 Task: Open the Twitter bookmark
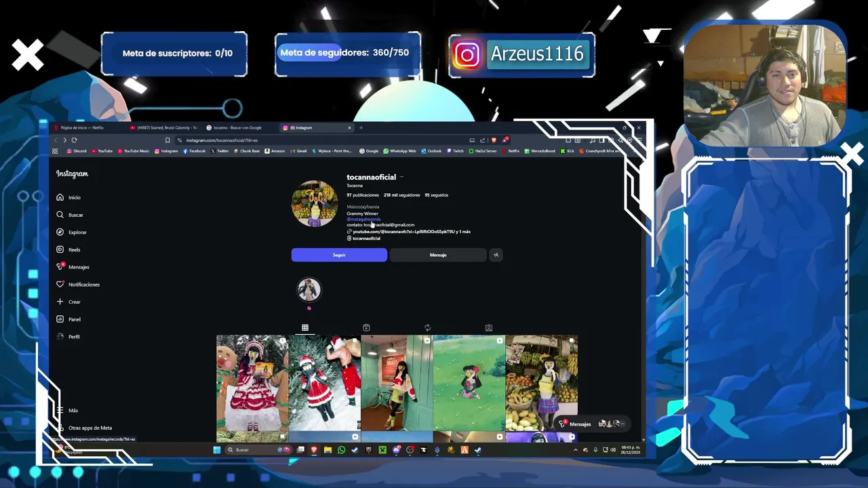pyautogui.click(x=220, y=151)
